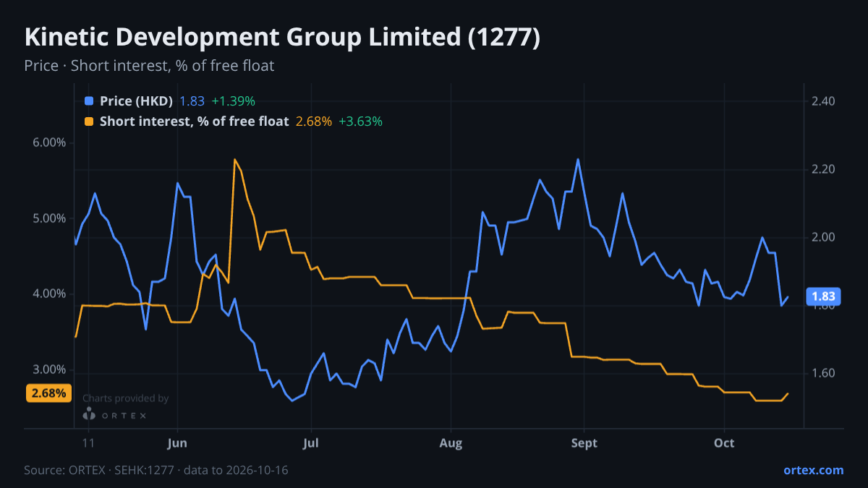Click the 5.00% left axis label
This screenshot has height=488, width=868.
coord(50,218)
